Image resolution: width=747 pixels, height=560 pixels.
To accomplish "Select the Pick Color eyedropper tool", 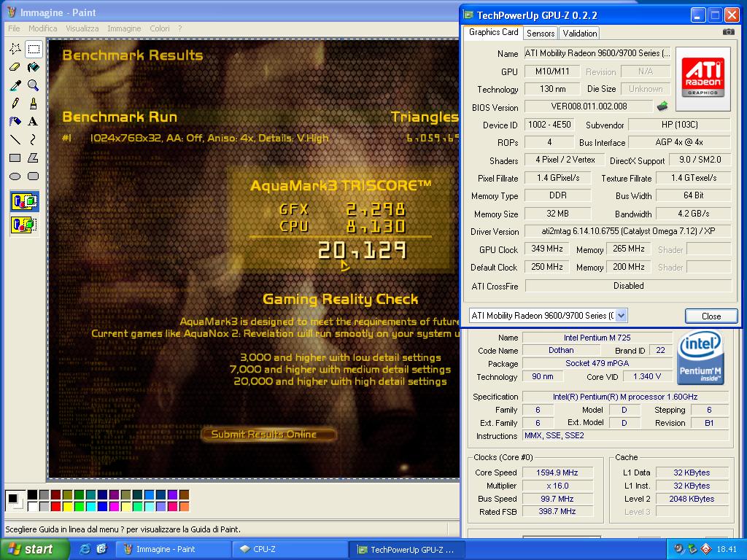I will pos(15,85).
